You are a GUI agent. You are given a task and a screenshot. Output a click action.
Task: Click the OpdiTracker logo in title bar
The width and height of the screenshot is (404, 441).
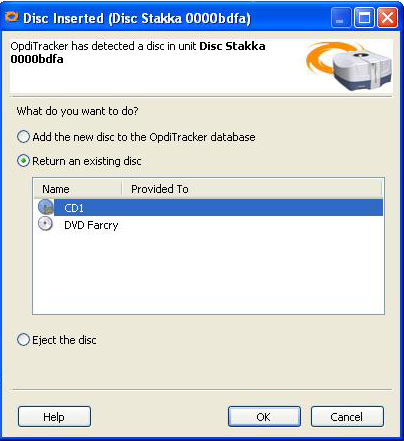[12, 17]
